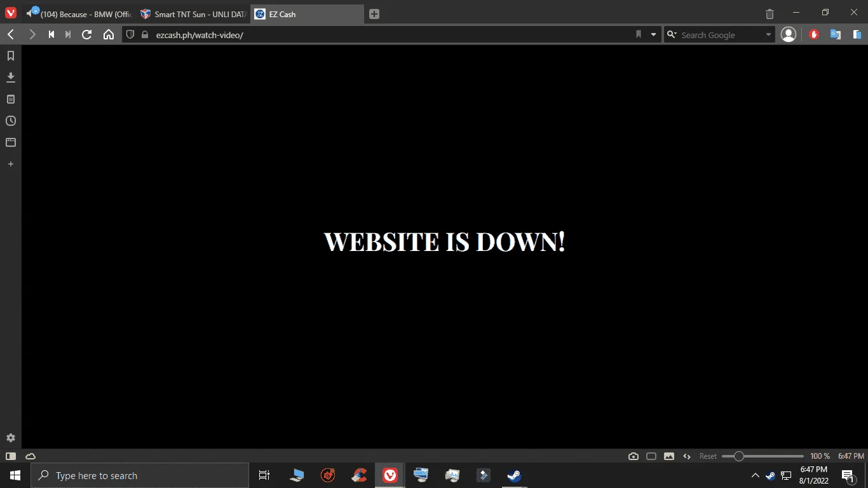Open the red hand ad blocker extension
Viewport: 868px width, 488px height.
(814, 34)
